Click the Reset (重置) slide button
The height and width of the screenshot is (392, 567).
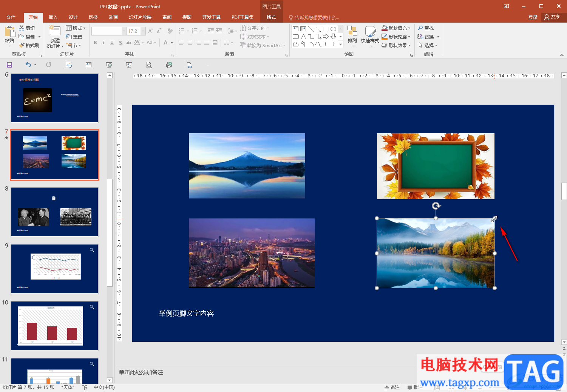tap(74, 37)
